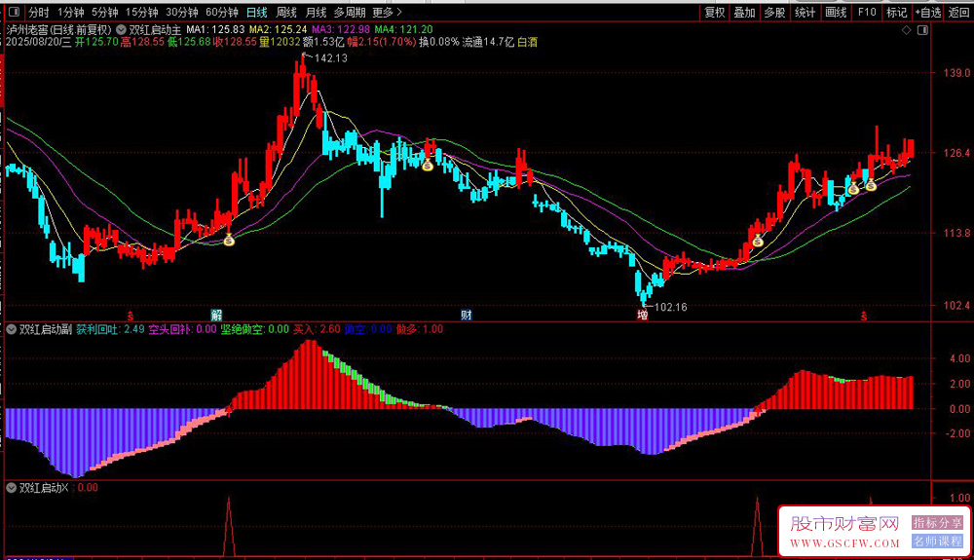
Task: Activate the 画线 drawing tool button
Action: 836,13
